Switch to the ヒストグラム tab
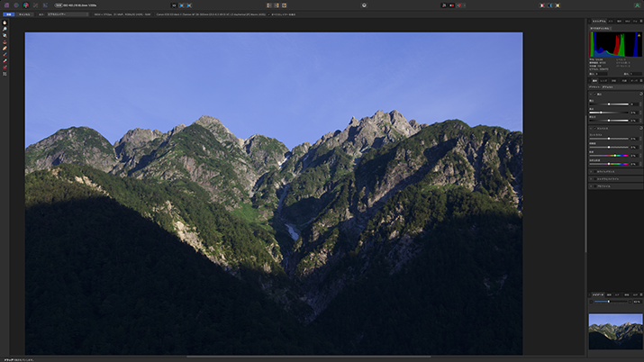Screen dimensions: 644x362 pyautogui.click(x=599, y=20)
